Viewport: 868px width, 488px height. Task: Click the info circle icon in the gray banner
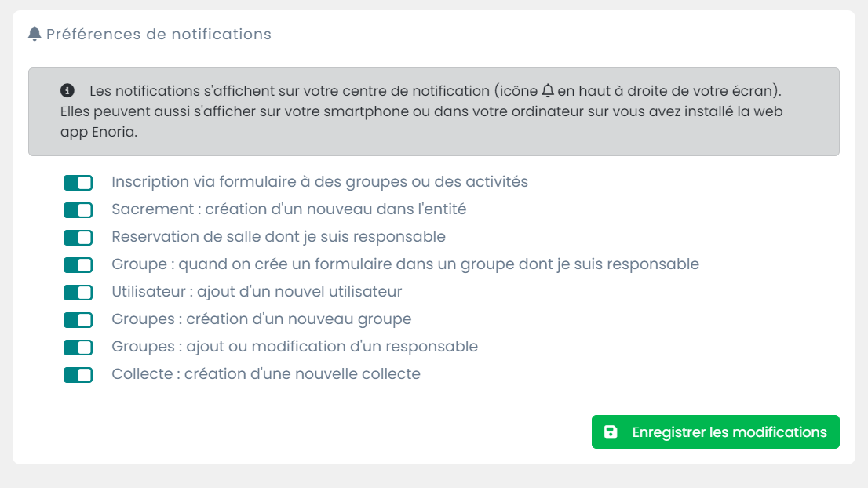point(68,90)
